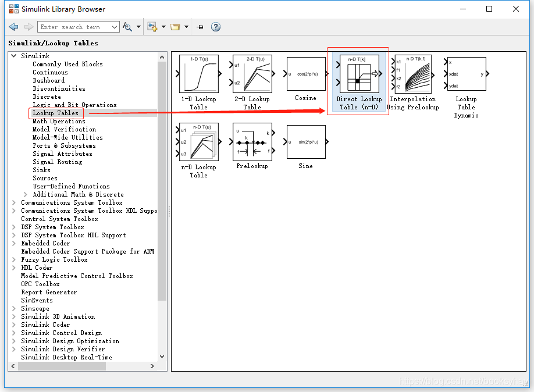Expand Embedded Coder node
534x392 pixels.
[x=13, y=243]
